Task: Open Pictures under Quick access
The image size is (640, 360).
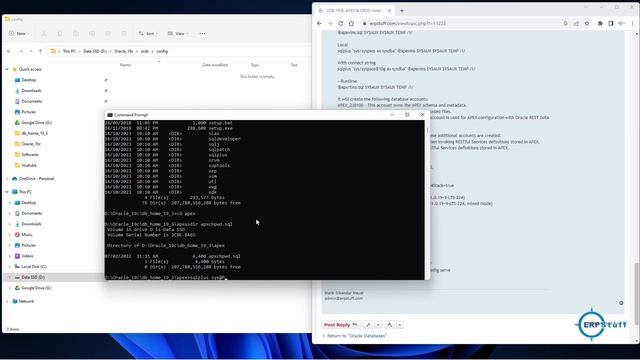Action: click(x=29, y=112)
